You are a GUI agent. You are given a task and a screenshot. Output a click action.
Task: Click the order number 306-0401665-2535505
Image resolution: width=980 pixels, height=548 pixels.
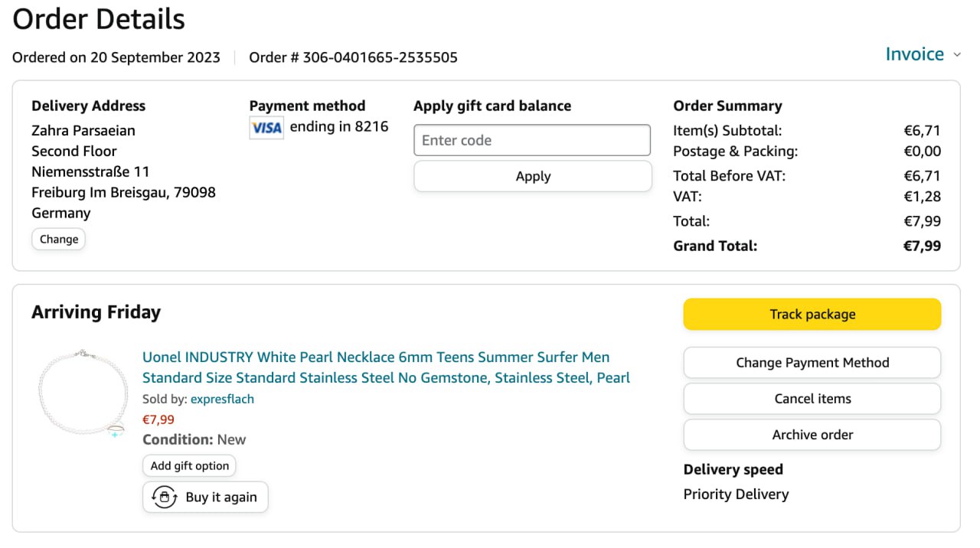pos(380,57)
